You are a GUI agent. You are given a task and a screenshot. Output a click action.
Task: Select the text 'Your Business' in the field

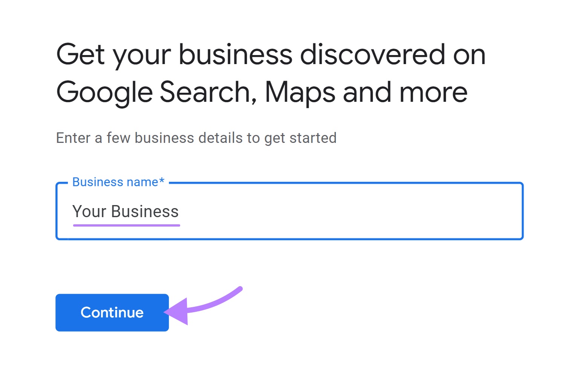(126, 211)
